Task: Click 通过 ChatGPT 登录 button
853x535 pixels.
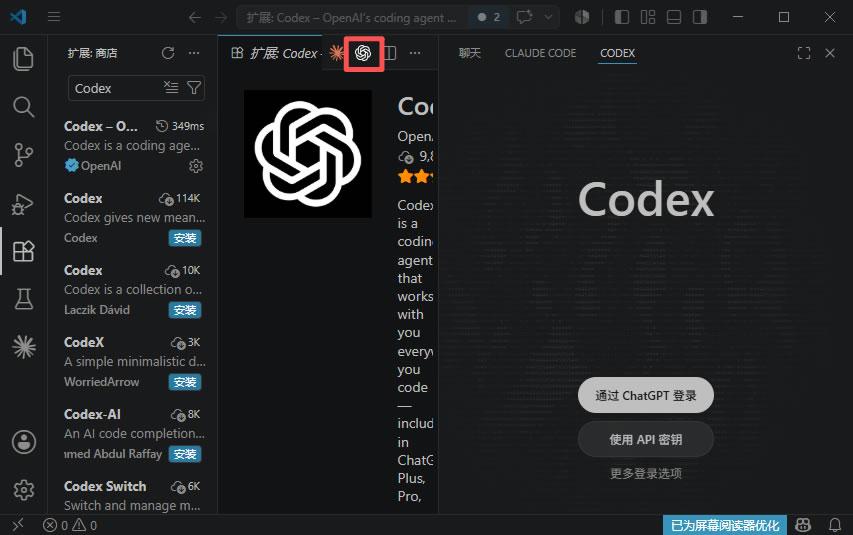Action: 646,396
